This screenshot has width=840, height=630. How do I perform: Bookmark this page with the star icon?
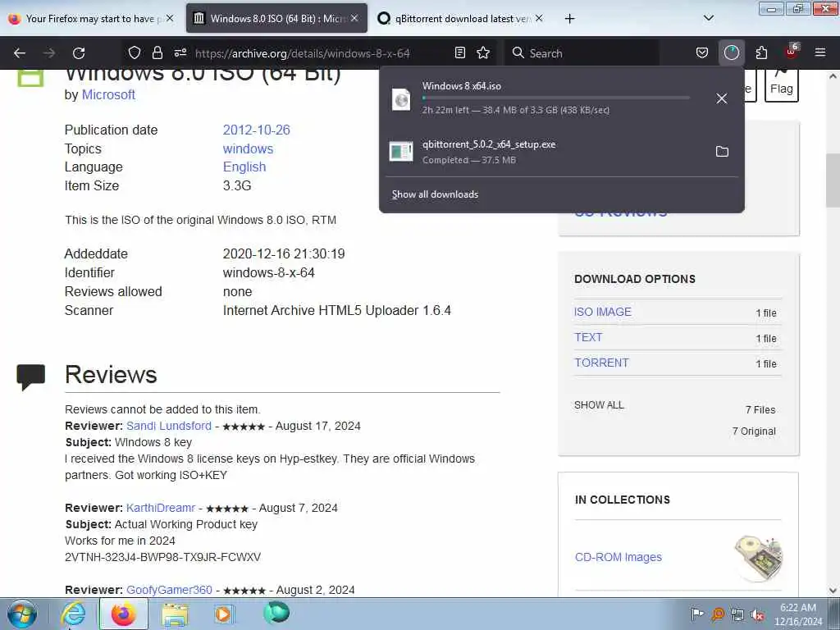tap(483, 52)
